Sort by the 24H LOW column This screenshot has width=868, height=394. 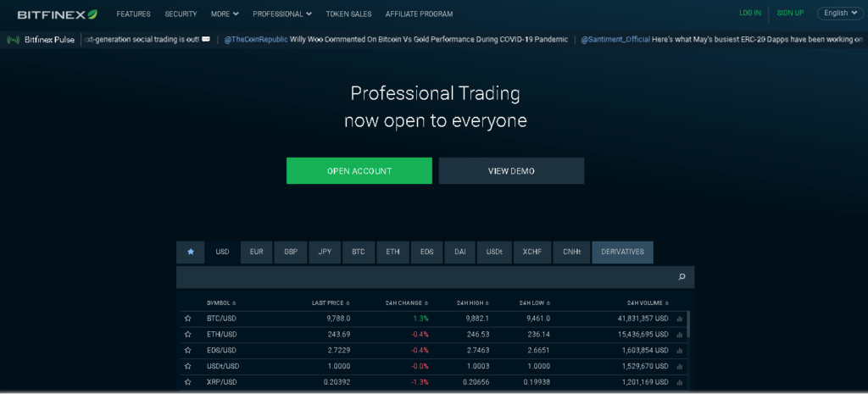[x=534, y=303]
